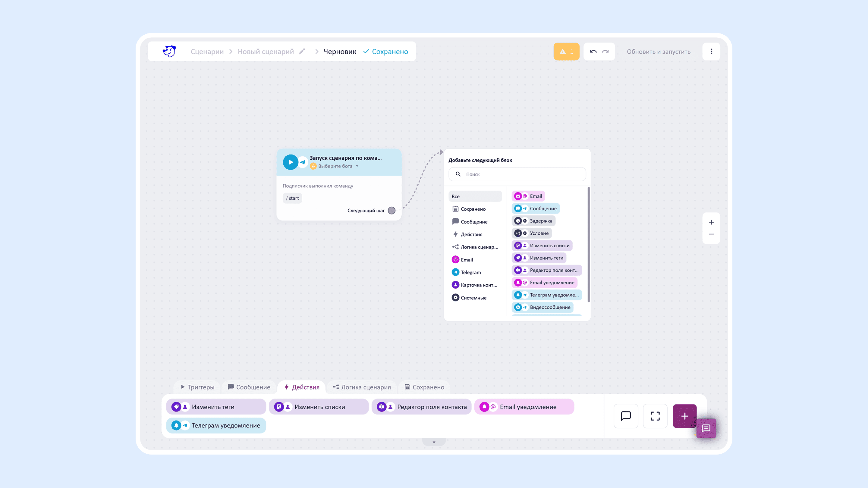Click the fullscreen fit-view icon
This screenshot has width=868, height=488.
coord(655,416)
